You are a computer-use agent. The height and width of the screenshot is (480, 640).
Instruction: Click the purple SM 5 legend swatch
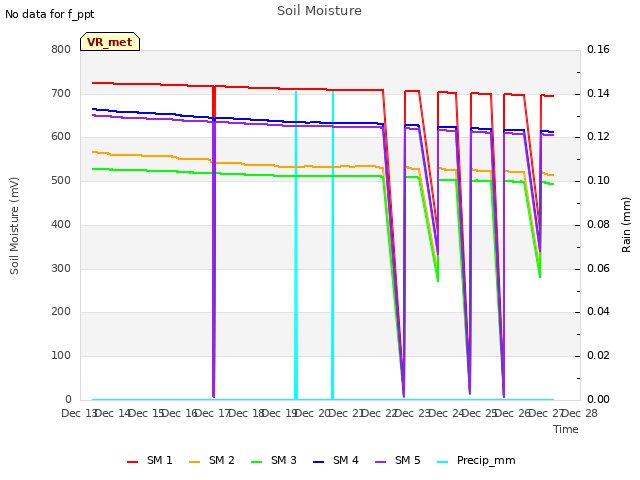(380, 462)
